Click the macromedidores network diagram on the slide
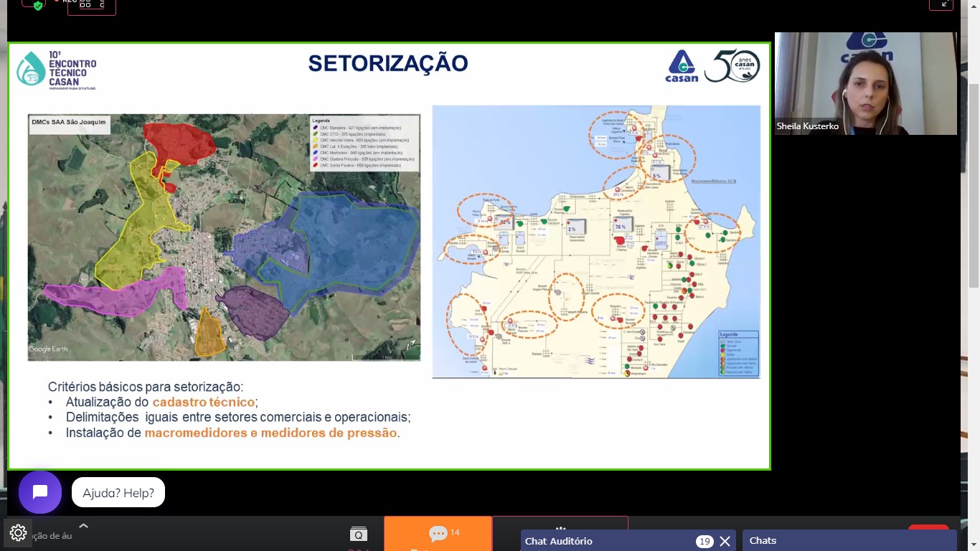 [x=595, y=242]
